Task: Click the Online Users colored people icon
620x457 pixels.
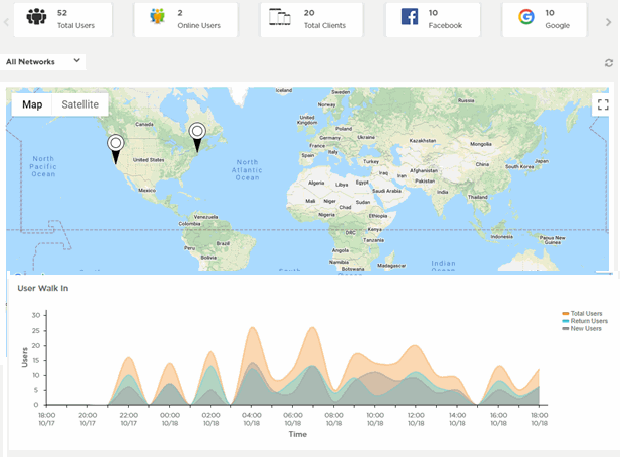Action: pos(157,16)
